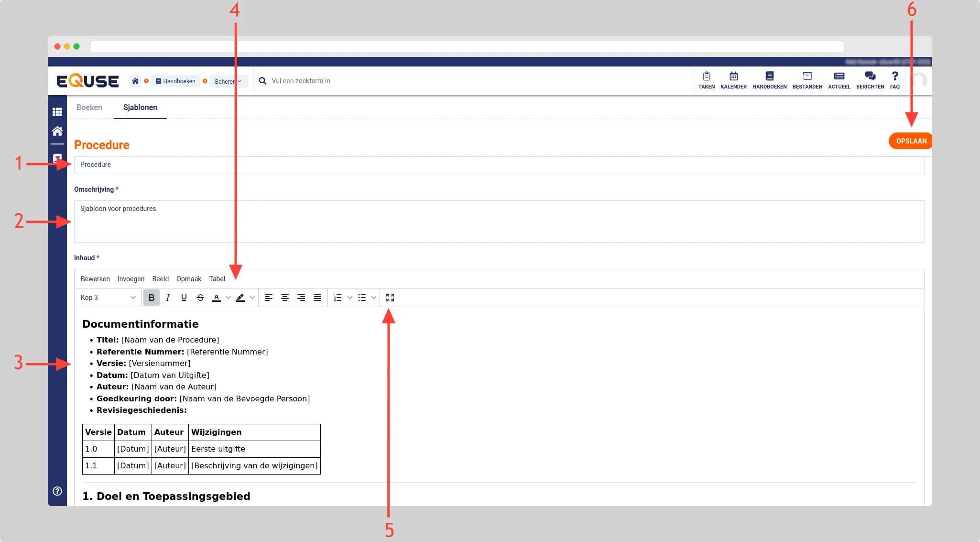Viewport: 980px width, 542px height.
Task: Click the help icon in sidebar
Action: 57,491
